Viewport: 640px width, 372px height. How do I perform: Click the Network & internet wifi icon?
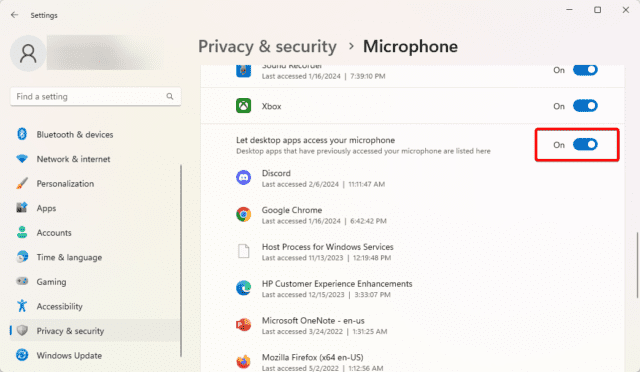click(x=22, y=158)
